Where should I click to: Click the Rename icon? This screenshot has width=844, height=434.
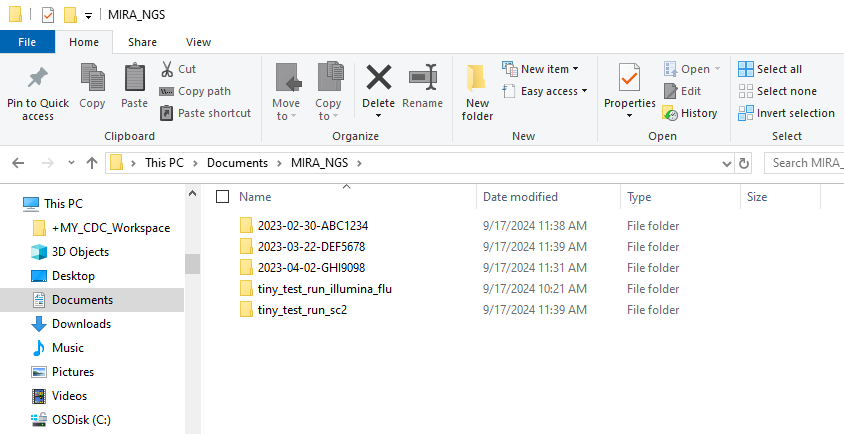[x=423, y=77]
